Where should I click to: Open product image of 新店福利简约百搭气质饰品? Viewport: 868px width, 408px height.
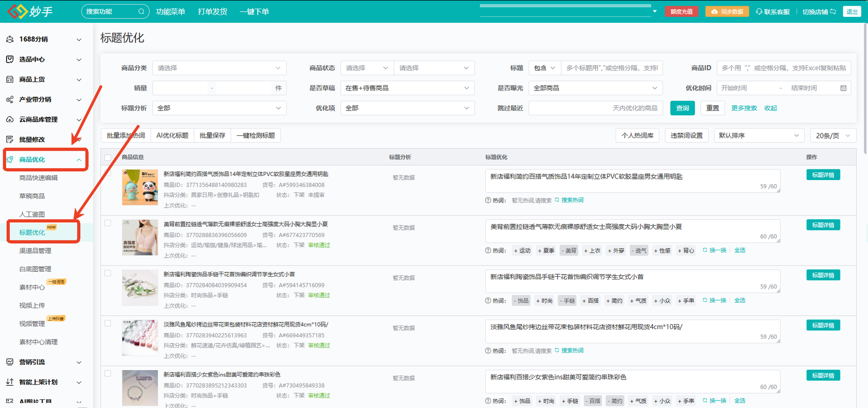coord(140,187)
